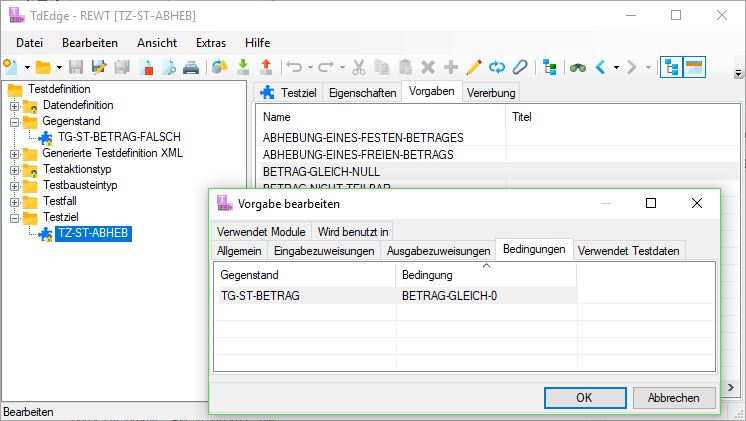The image size is (746, 421).
Task: Click the Print icon in toolbar
Action: [x=190, y=68]
